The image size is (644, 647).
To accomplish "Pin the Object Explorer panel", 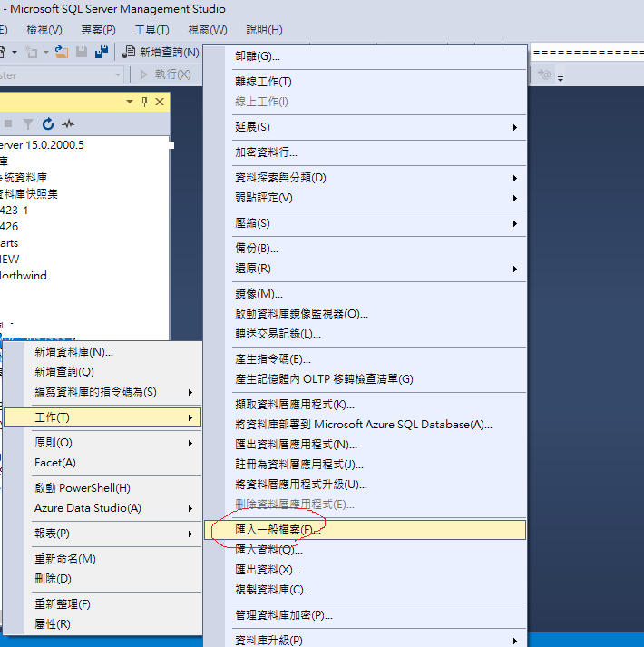I will (x=144, y=102).
